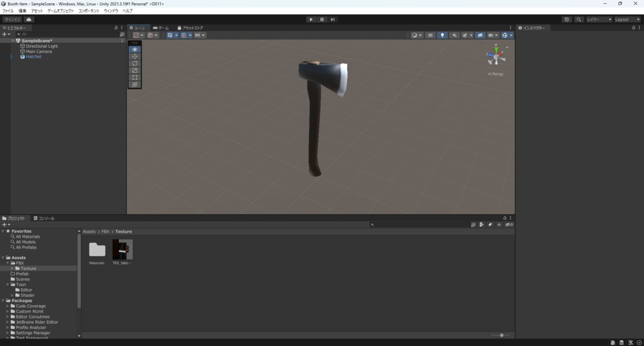
Task: Open Undo History clock icon
Action: [567, 20]
